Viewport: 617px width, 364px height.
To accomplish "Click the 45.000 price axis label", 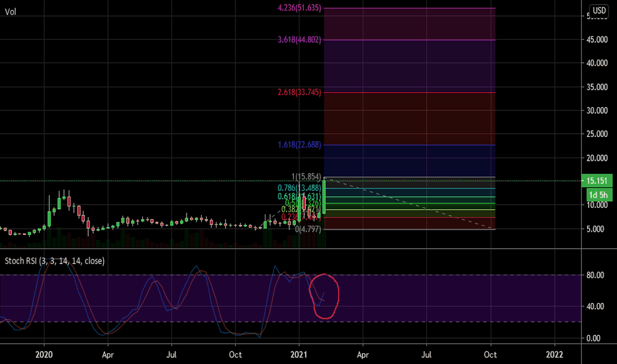I will [x=597, y=39].
